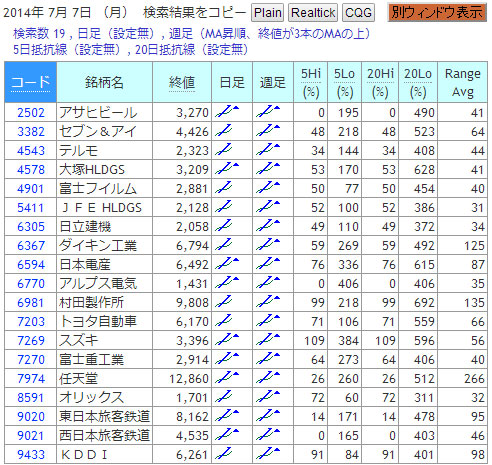Select the Range Avg column header
Screen dimensions: 492x465
[463, 82]
